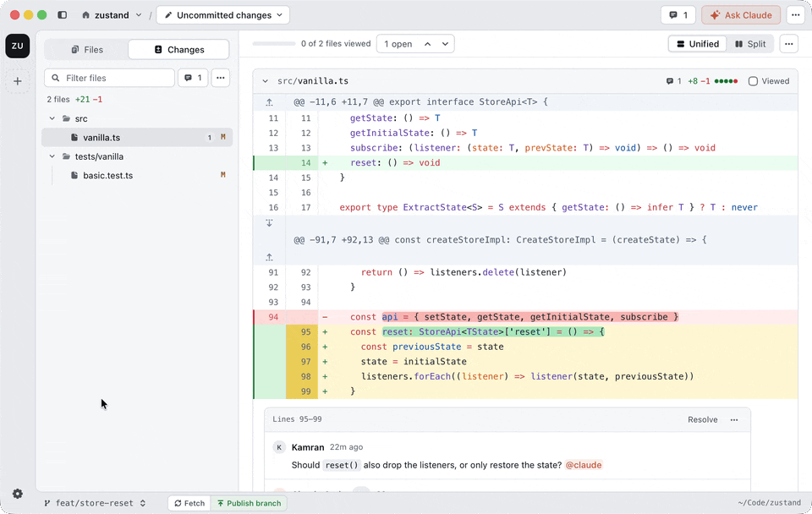Toggle the sidebar panel icon

[x=62, y=15]
